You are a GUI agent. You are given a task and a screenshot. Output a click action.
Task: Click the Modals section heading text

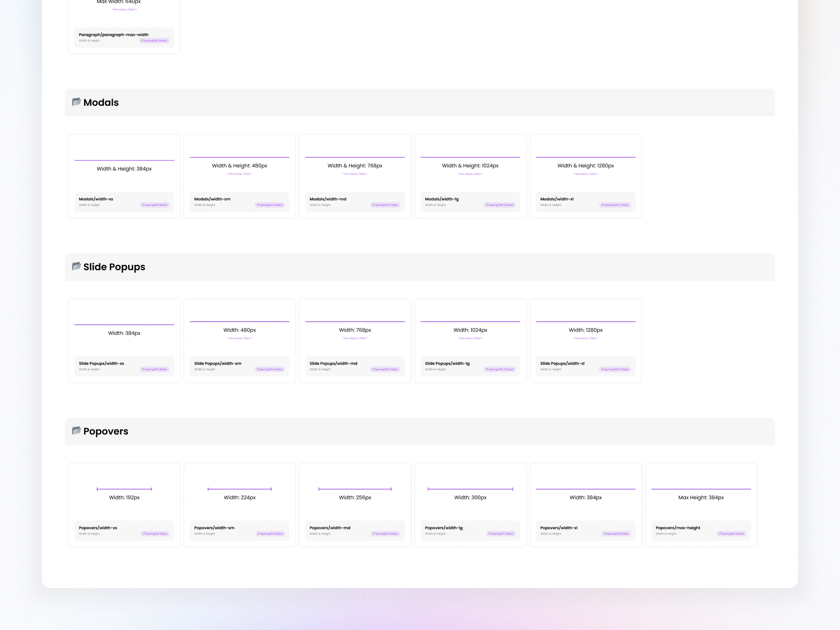tap(101, 103)
